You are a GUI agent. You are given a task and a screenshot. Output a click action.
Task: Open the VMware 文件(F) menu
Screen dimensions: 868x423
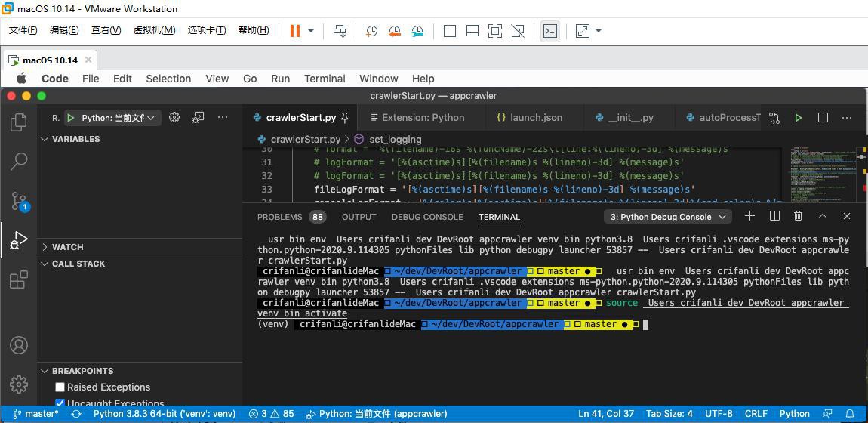coord(23,30)
